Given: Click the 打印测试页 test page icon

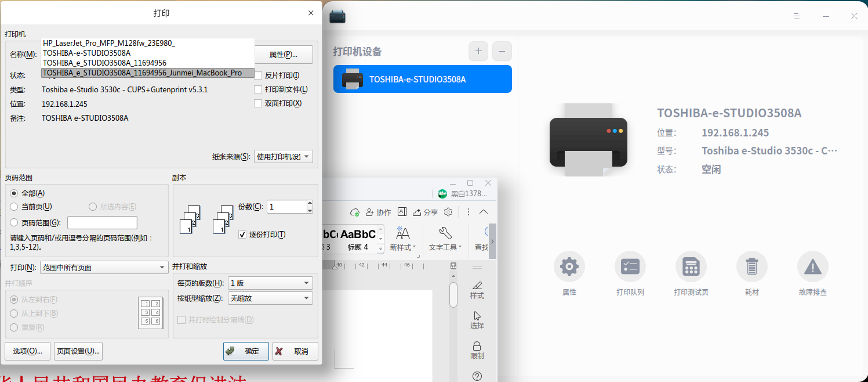Looking at the screenshot, I should (691, 265).
